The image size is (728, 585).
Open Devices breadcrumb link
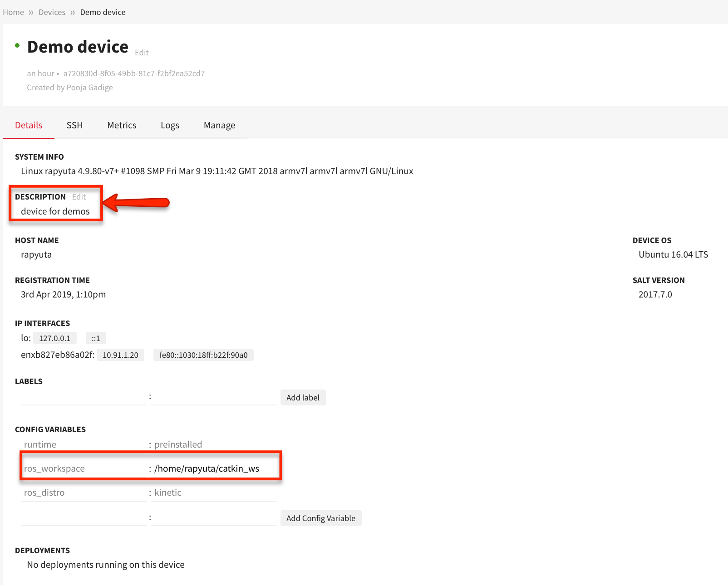52,12
